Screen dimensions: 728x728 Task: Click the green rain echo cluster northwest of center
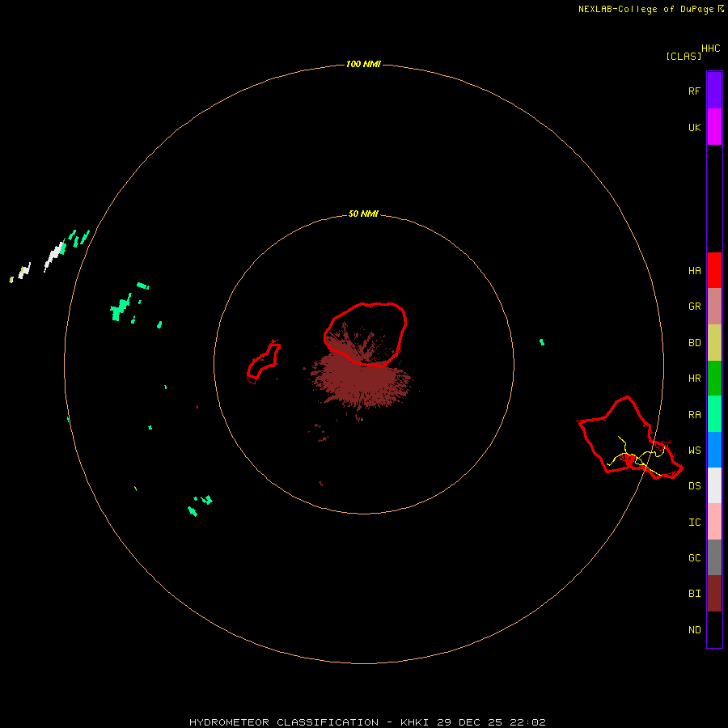click(121, 307)
